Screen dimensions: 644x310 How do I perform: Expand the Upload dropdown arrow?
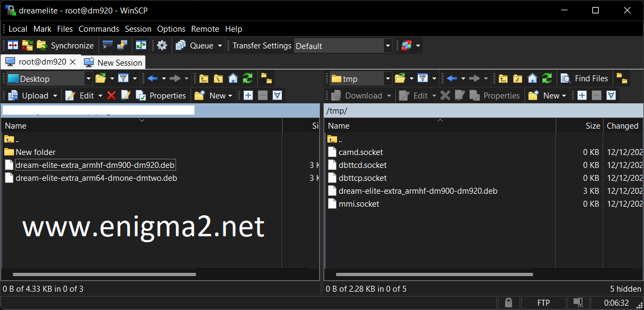click(55, 96)
